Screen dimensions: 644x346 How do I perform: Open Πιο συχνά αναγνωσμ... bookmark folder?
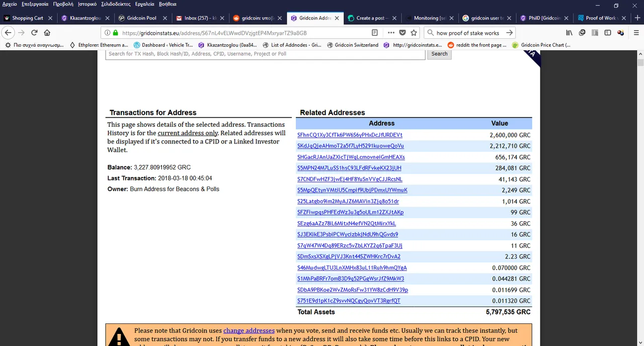(x=34, y=45)
